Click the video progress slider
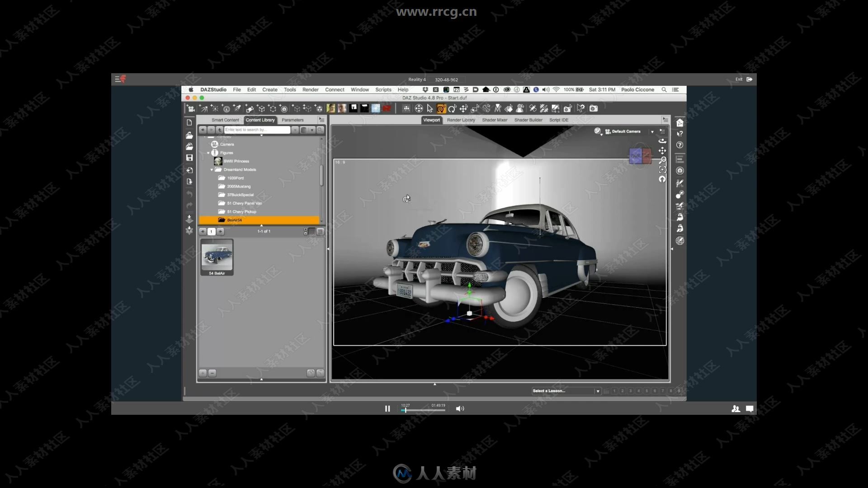The height and width of the screenshot is (488, 868). point(423,410)
